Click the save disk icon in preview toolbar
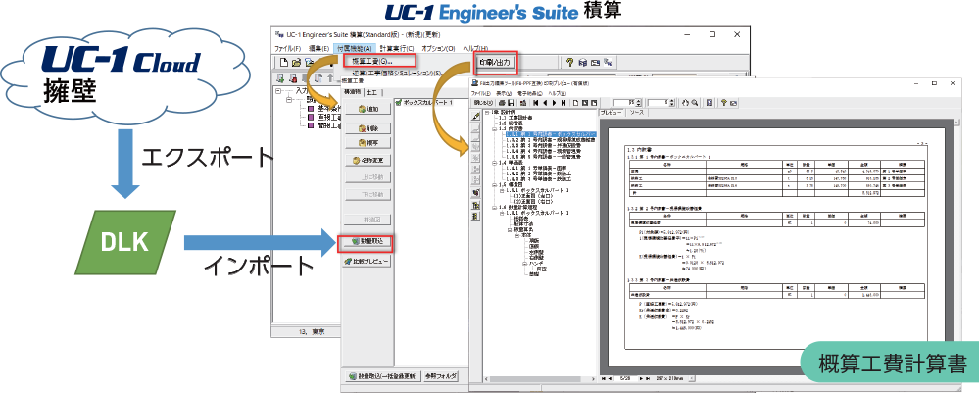Viewport: 980px width, 393px height. 511,103
